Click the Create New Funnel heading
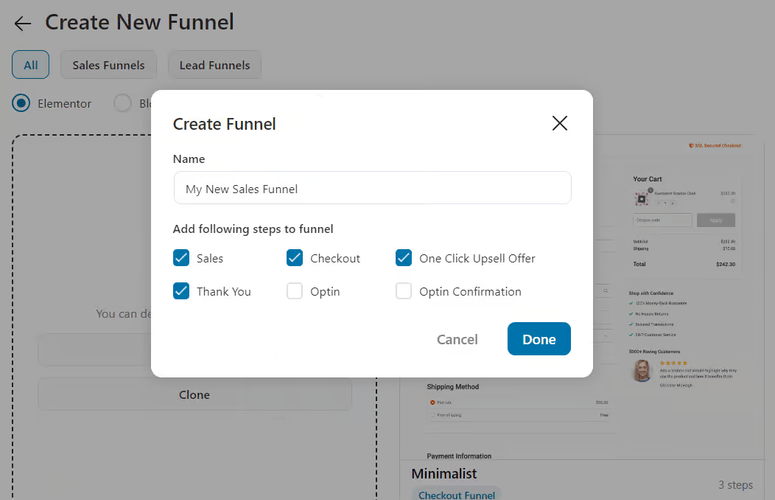This screenshot has height=500, width=775. (139, 23)
